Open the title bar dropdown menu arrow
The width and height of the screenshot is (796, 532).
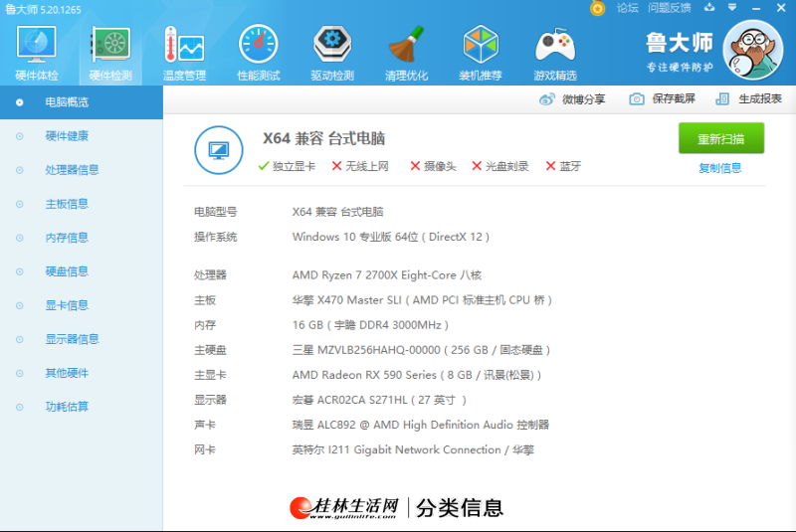(x=732, y=7)
